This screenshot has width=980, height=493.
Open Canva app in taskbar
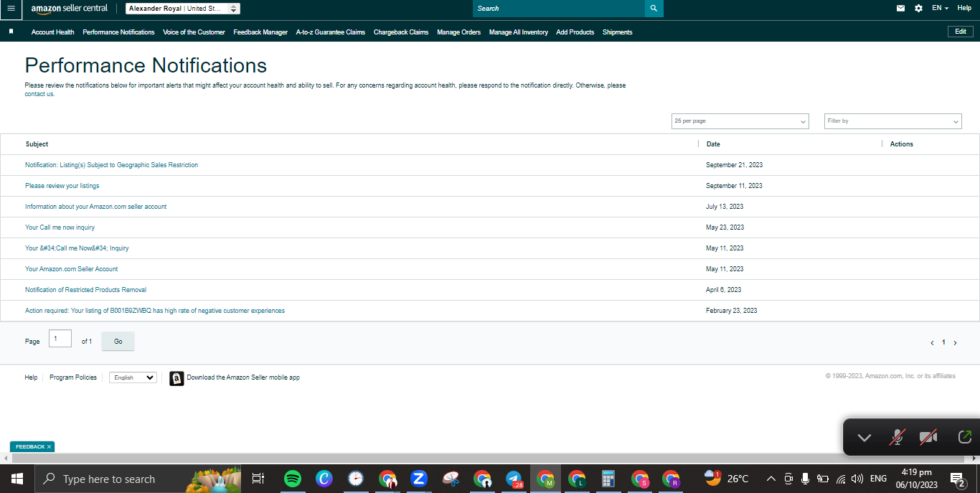coord(324,479)
